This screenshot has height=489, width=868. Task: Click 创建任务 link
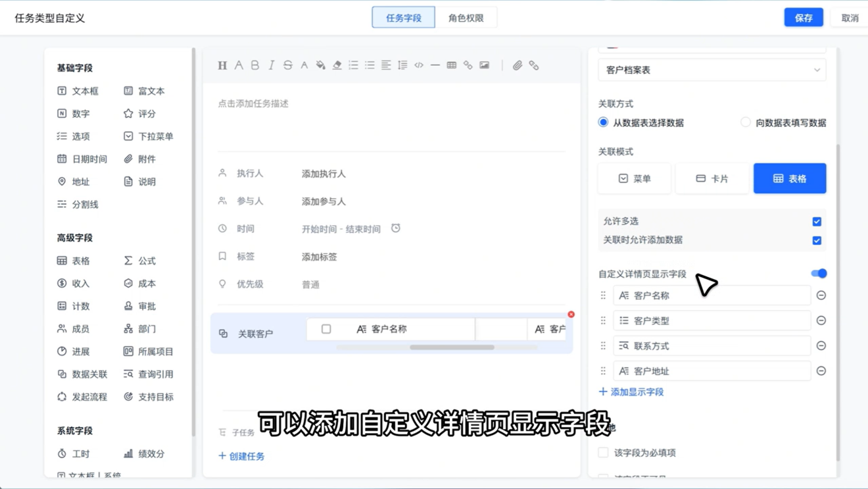(x=241, y=456)
